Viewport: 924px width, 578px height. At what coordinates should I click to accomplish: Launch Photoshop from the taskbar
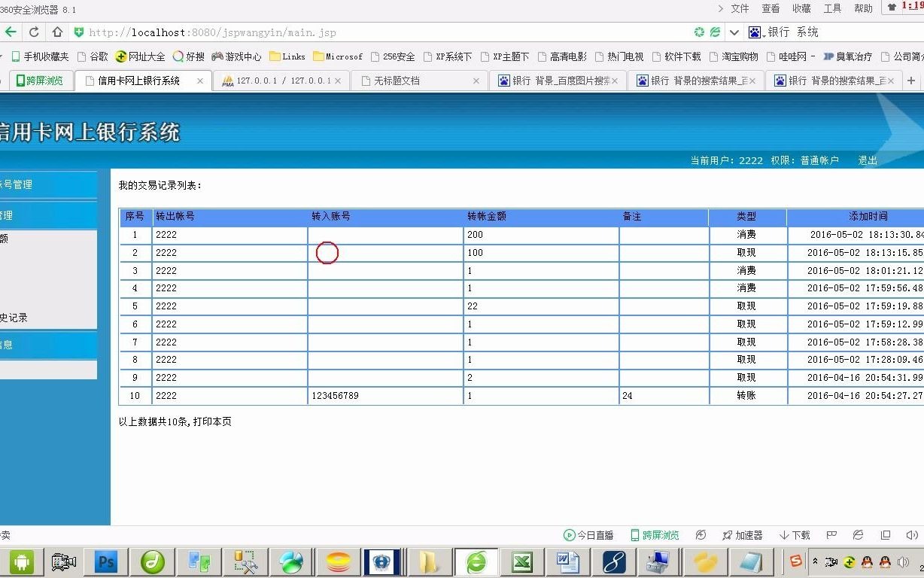coord(105,561)
